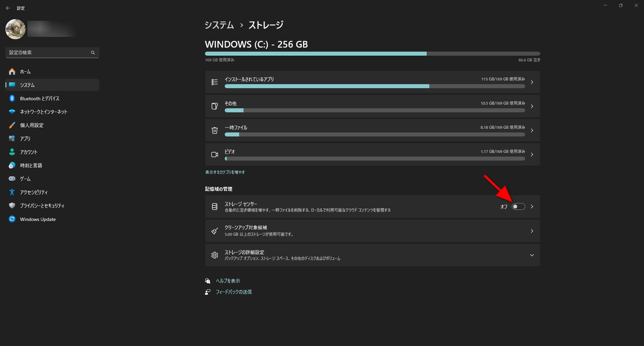
Task: Click the 169 GB 使用済み text
Action: (219, 60)
